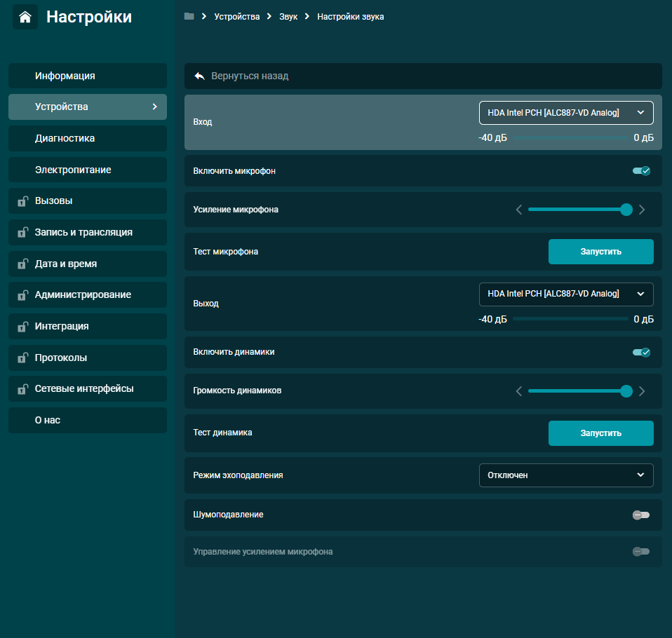Click the home icon beside Настройки
Viewport: 672px width, 638px height.
(x=25, y=17)
